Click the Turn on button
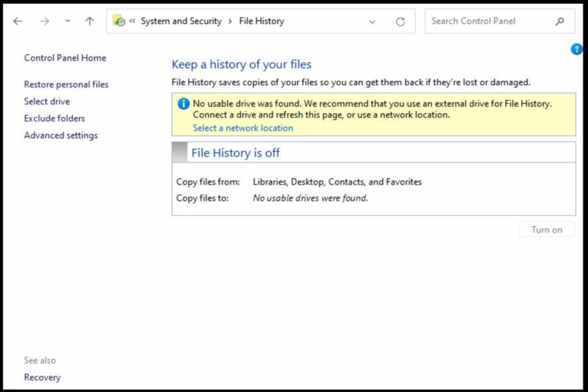 click(546, 229)
